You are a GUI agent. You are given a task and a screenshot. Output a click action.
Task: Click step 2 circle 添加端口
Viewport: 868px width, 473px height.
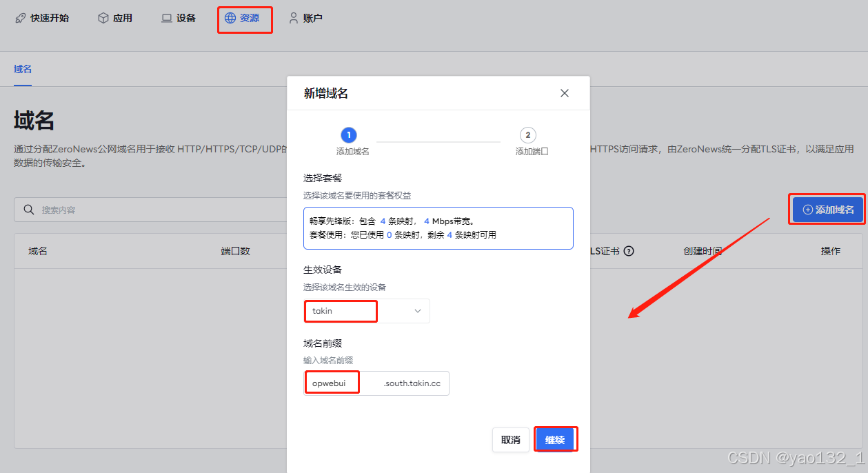(528, 135)
